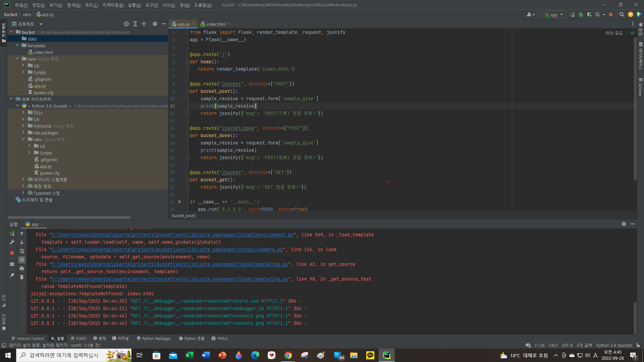
Task: Profile the app with the clock-play icon
Action: (598, 15)
